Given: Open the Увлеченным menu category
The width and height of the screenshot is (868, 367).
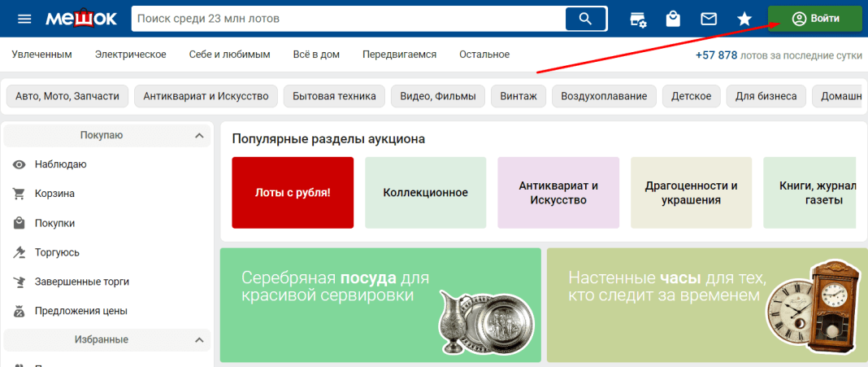Looking at the screenshot, I should tap(41, 55).
